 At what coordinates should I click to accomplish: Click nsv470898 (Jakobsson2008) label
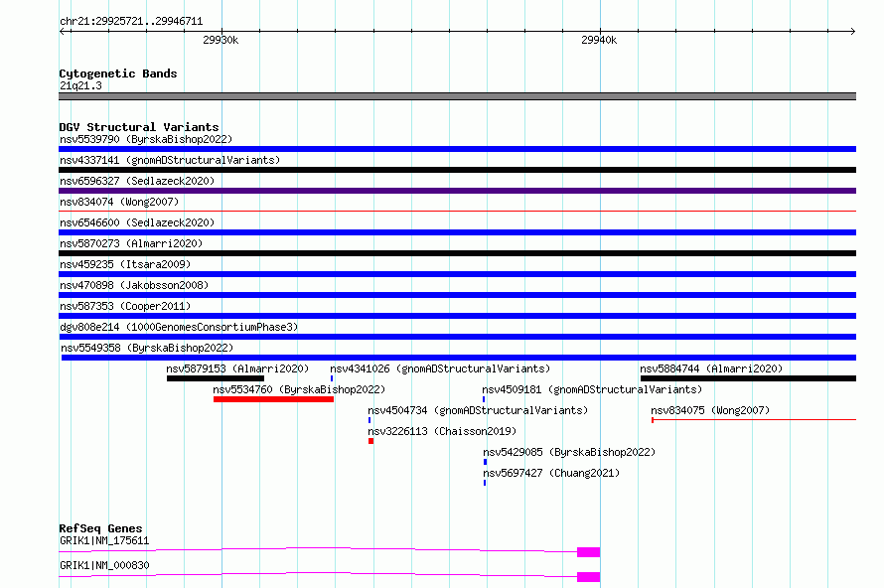pos(134,285)
